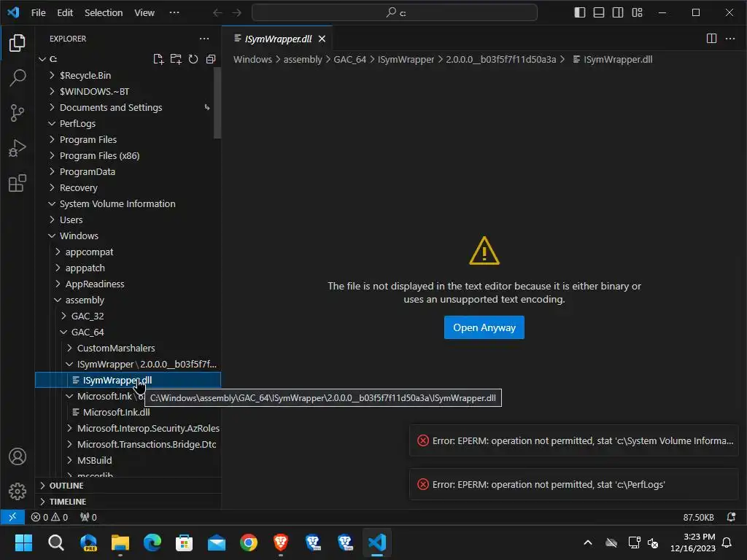Go back with the navigation arrow
The width and height of the screenshot is (747, 560).
pos(217,12)
